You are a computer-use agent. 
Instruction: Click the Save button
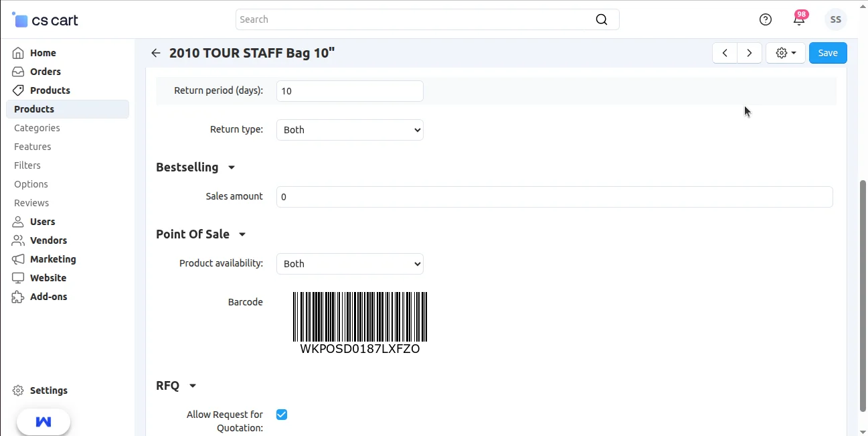click(828, 53)
